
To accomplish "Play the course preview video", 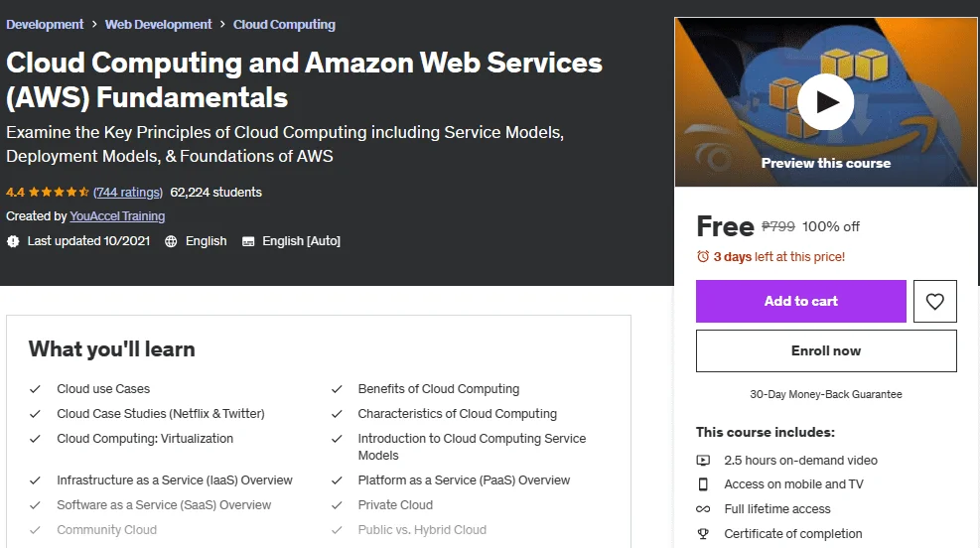I will coord(826,102).
